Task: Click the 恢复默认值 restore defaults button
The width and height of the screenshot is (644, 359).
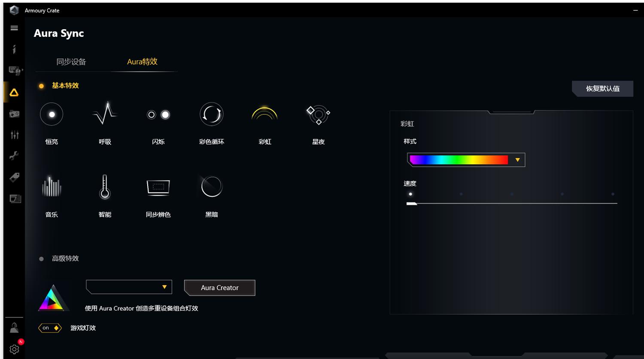Action: tap(603, 89)
